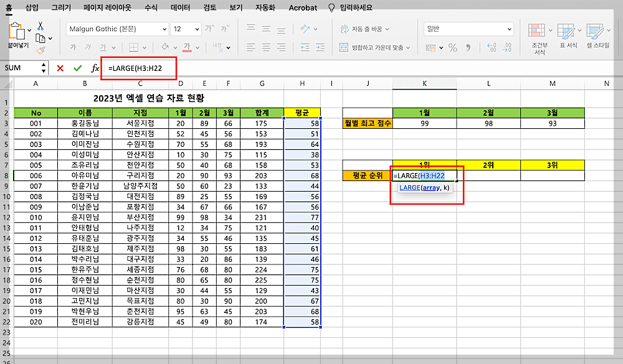
Task: Open the fill color dropdown arrow
Action: click(175, 48)
